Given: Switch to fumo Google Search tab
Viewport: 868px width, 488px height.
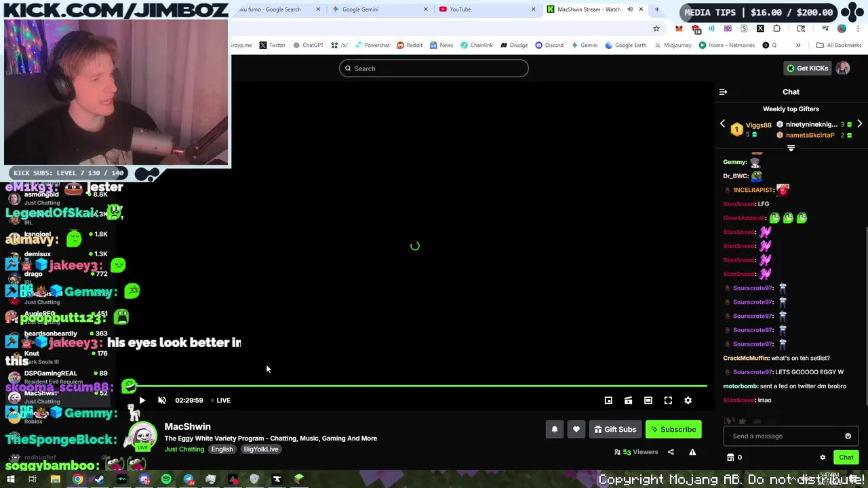Looking at the screenshot, I should click(275, 9).
